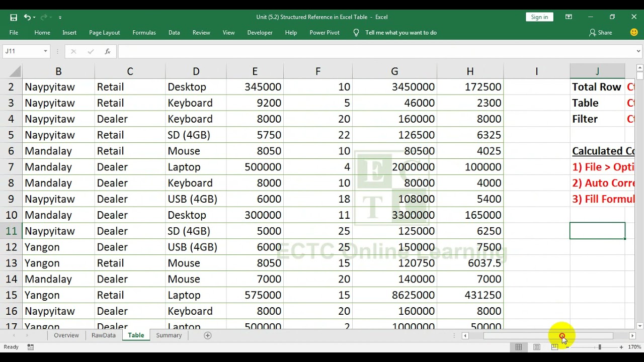Open the Undo history dropdown arrow

tap(34, 17)
